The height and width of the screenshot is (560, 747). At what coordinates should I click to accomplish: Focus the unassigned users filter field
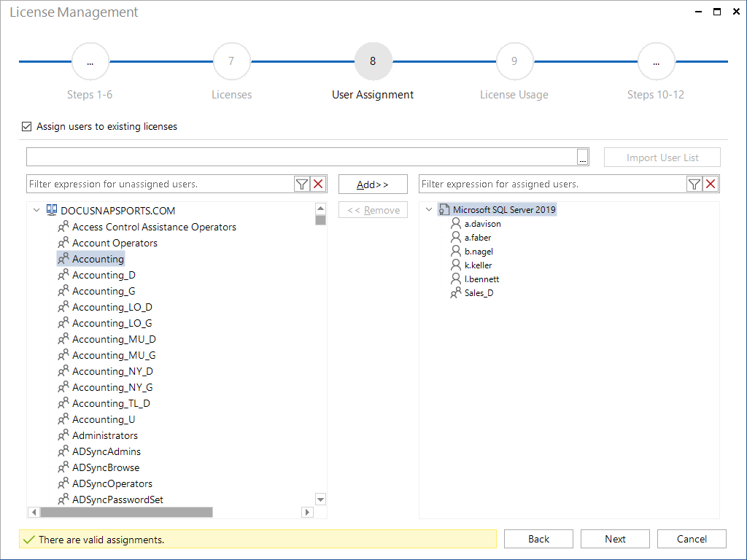tap(160, 184)
